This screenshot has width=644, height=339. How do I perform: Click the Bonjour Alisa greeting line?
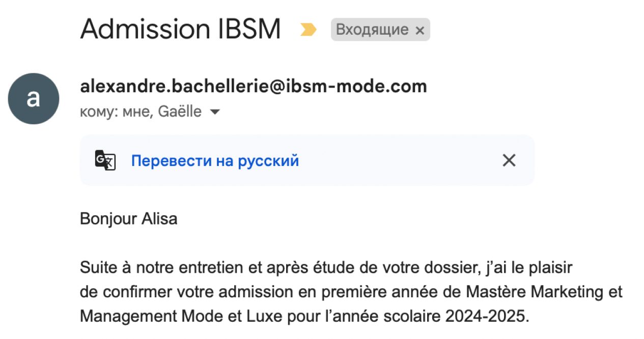(x=129, y=219)
